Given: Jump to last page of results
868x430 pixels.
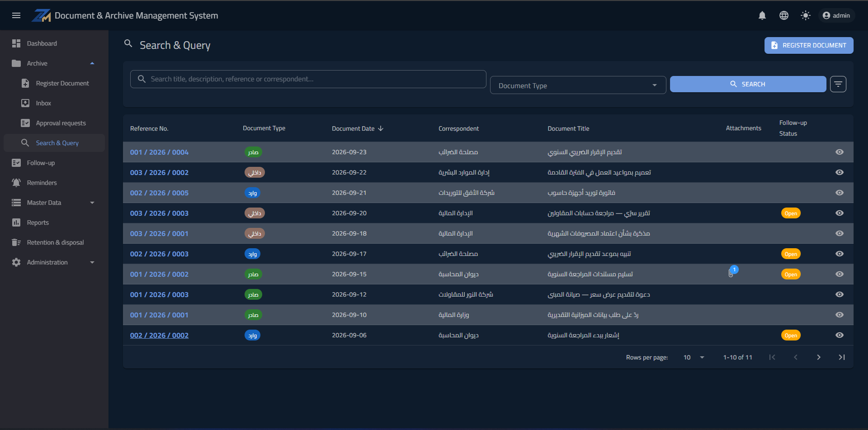Looking at the screenshot, I should pyautogui.click(x=841, y=357).
